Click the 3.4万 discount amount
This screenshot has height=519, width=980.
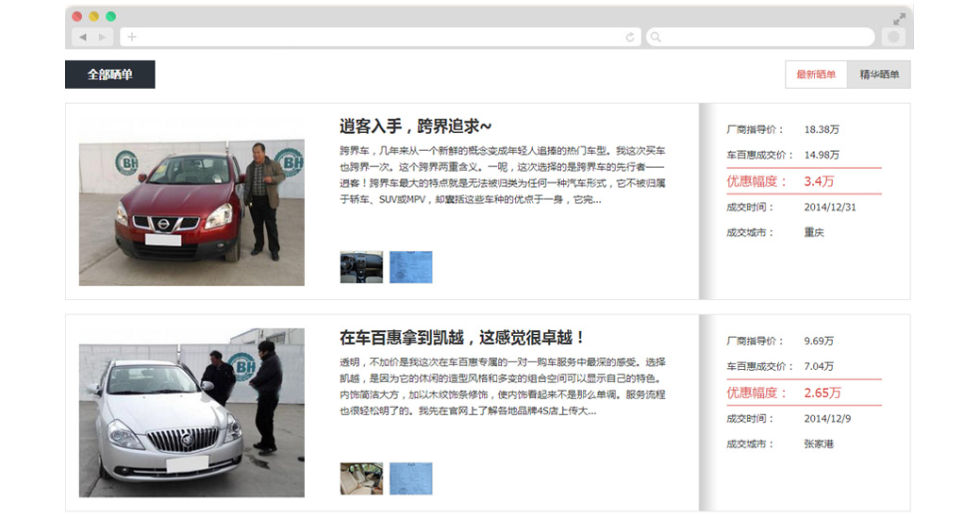pyautogui.click(x=819, y=181)
